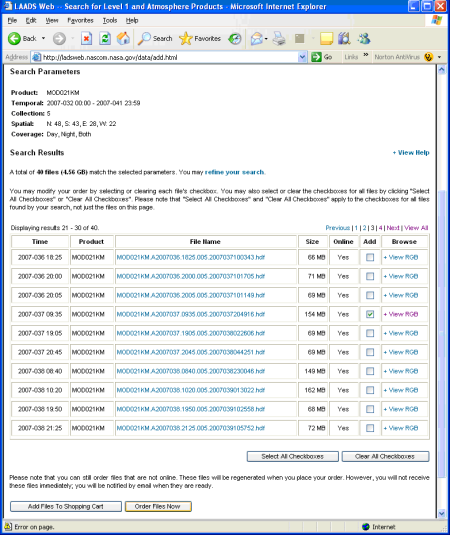Expand the Norton AntiVirus dropdown arrow
This screenshot has height=535, width=450.
[x=439, y=57]
